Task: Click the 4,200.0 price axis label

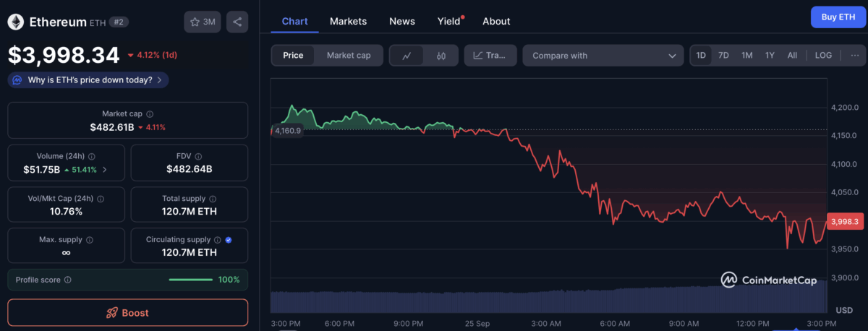Action: coord(845,108)
